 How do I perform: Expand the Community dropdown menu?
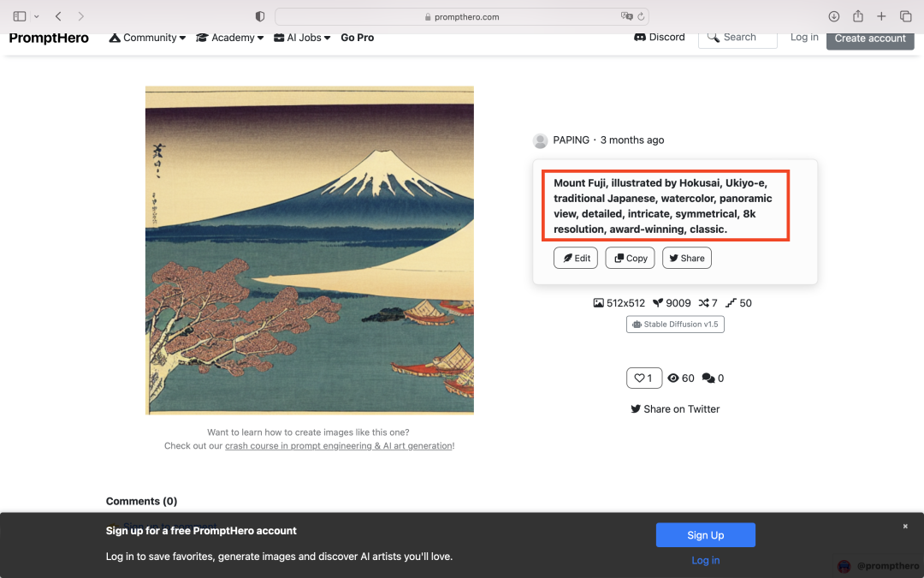[x=148, y=38]
